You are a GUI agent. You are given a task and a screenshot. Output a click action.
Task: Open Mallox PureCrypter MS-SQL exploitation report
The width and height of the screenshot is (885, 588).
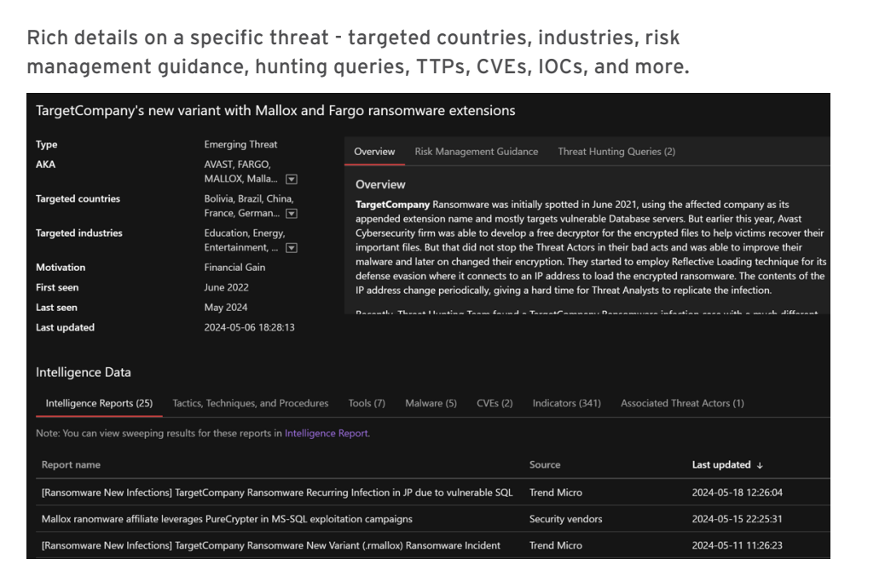tap(227, 519)
